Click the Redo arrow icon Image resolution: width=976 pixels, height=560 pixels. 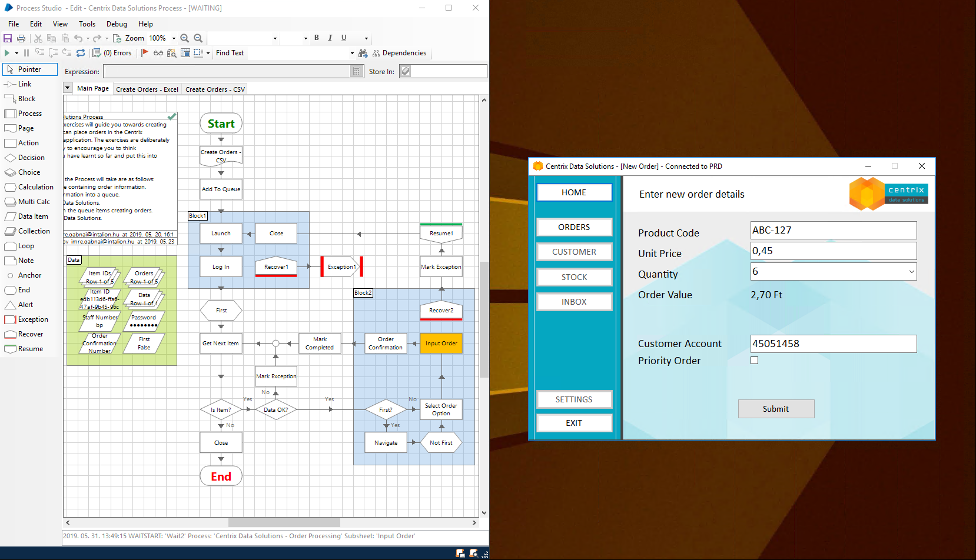(x=97, y=38)
